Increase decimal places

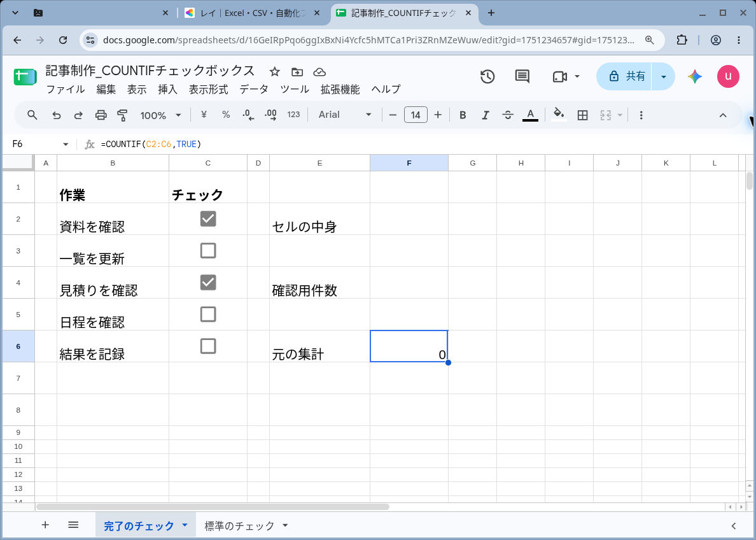[x=270, y=115]
